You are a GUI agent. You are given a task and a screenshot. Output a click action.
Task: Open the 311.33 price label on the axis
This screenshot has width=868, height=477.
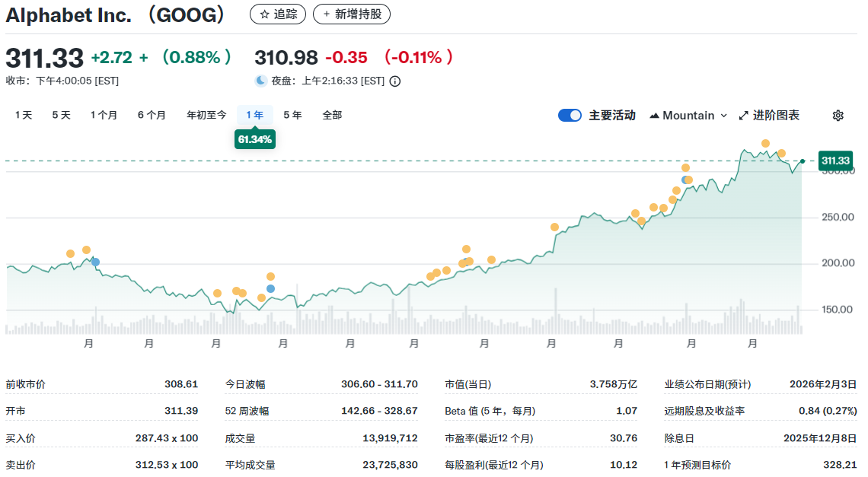pos(834,161)
